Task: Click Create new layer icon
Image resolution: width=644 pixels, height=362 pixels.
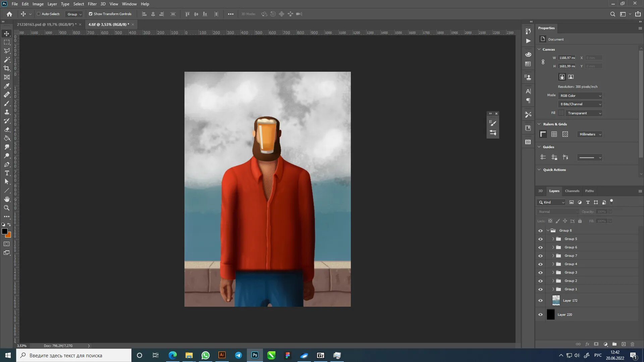Action: pos(624,344)
